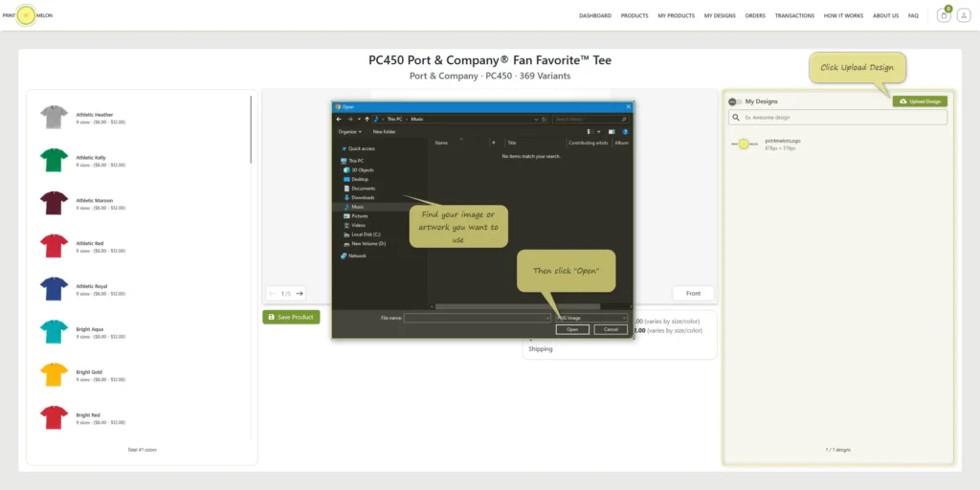
Task: Open the My Designs navigation item
Action: coord(720,15)
